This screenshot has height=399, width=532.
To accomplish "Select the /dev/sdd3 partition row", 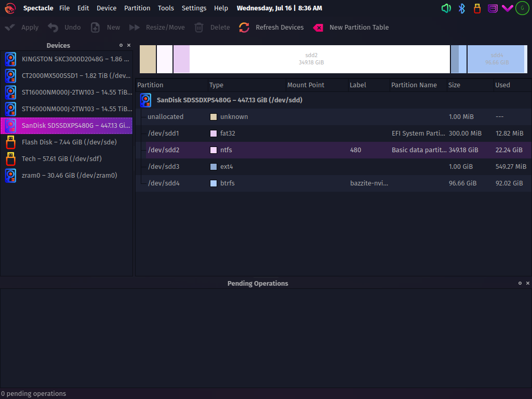I will coord(334,167).
